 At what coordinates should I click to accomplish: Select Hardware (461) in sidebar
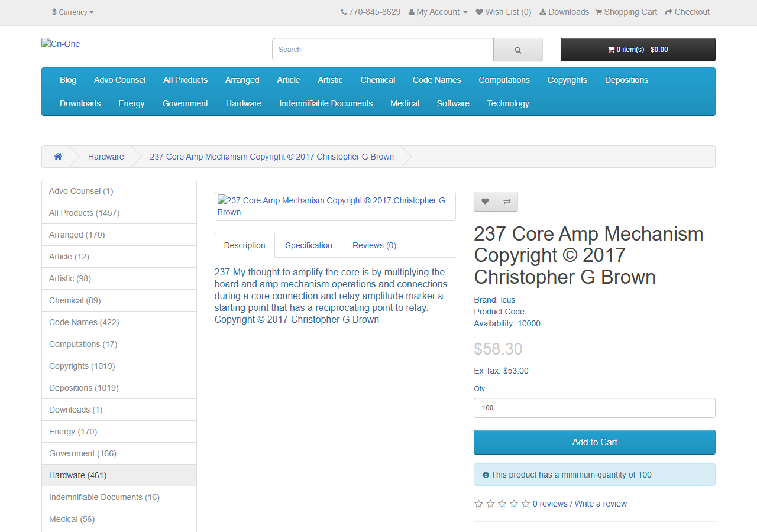coord(119,475)
